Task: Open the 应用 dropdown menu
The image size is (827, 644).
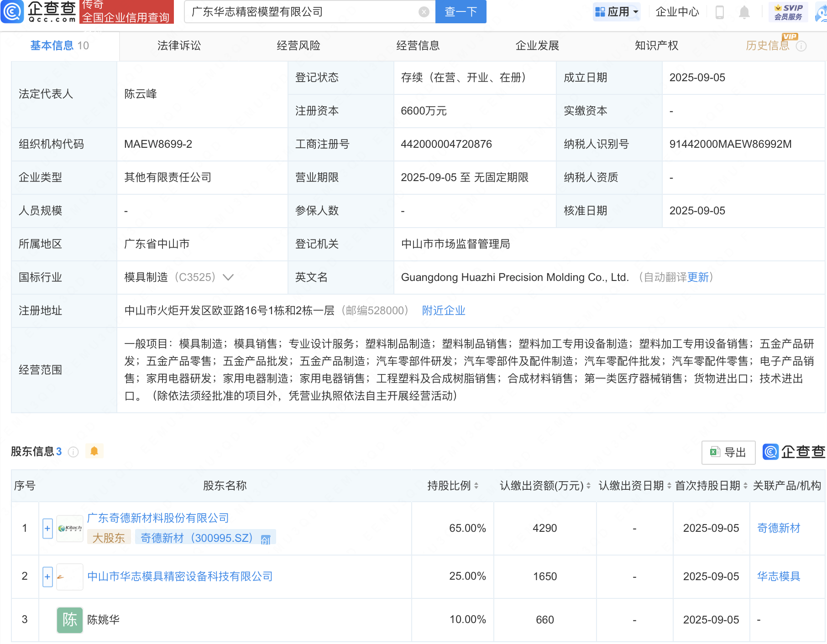Action: [617, 12]
